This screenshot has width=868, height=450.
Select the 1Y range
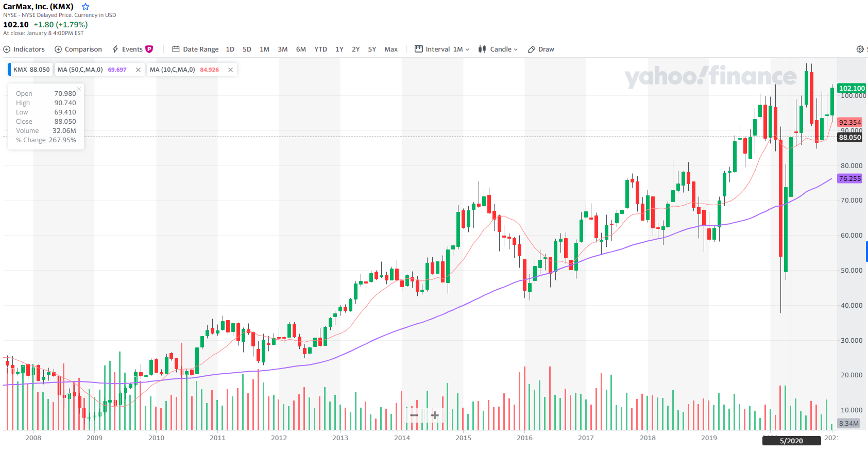pos(339,49)
